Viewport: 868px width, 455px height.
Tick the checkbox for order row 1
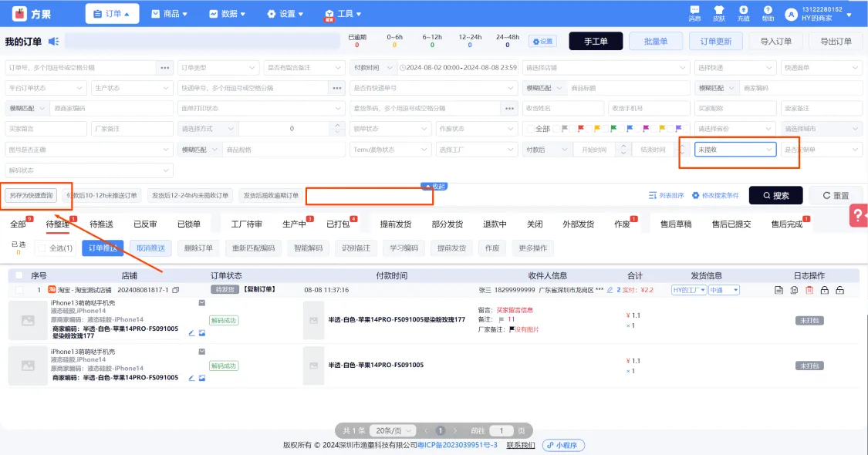point(19,290)
